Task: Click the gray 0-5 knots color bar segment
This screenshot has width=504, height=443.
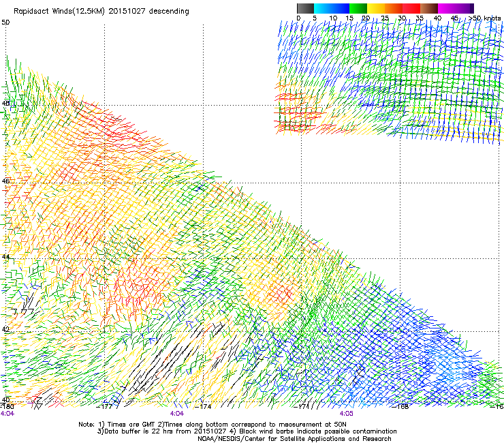Action: [x=305, y=8]
